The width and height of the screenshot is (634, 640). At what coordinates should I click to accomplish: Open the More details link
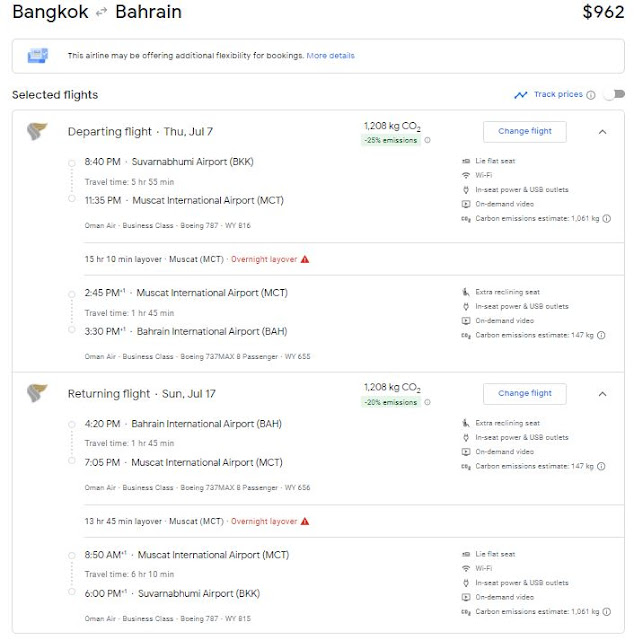click(x=330, y=55)
